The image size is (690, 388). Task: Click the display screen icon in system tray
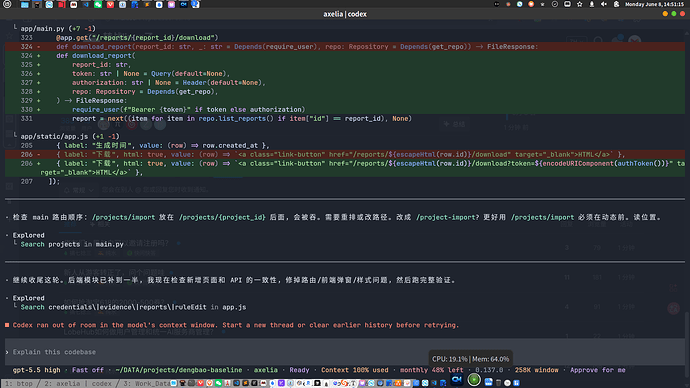pos(567,4)
